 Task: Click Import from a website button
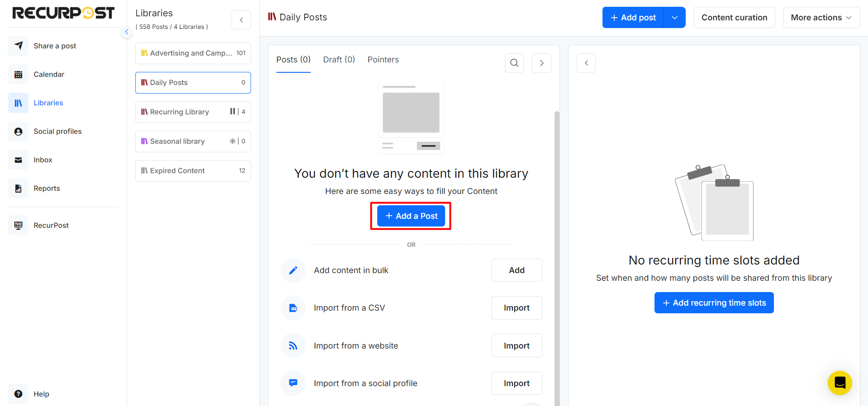[517, 346]
